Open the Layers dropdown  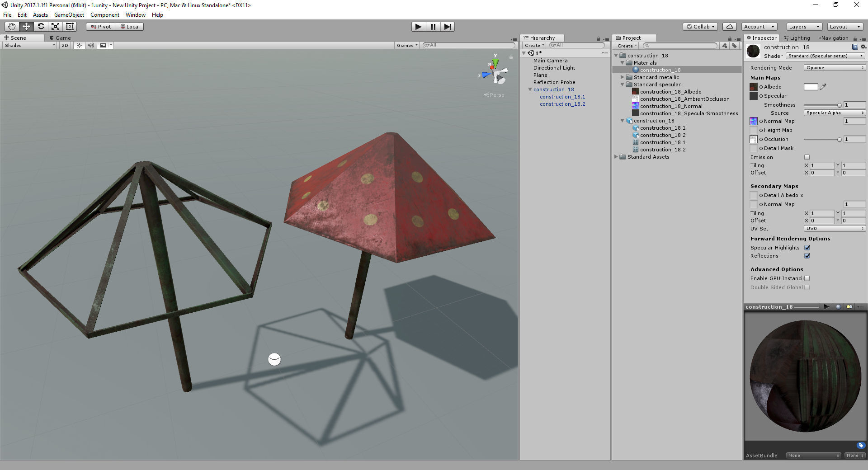tap(804, 27)
